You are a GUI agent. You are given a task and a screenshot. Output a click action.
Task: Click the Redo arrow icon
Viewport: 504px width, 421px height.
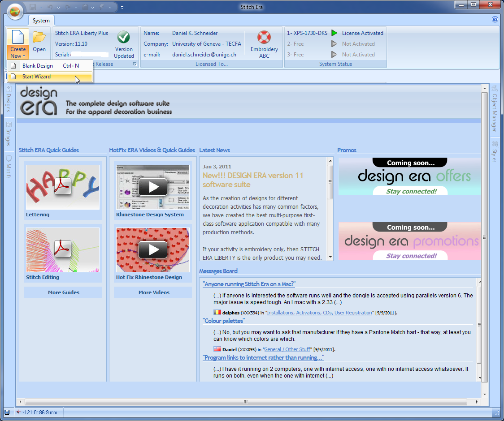(x=67, y=7)
